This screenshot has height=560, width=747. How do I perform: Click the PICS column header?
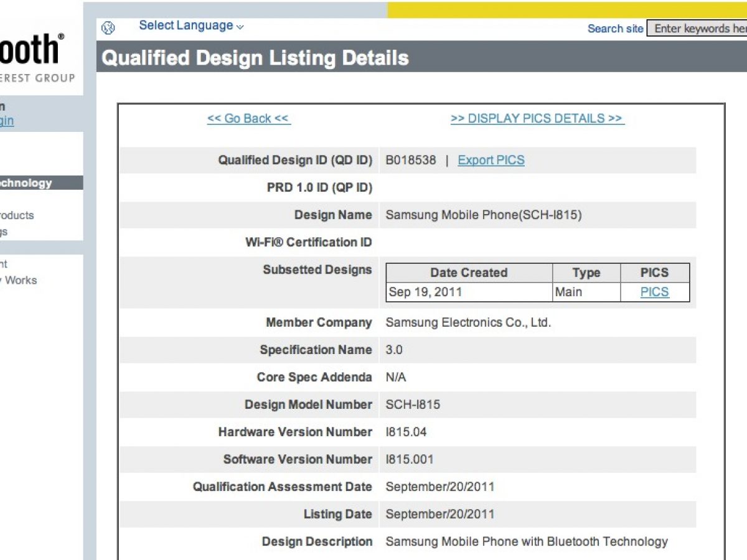[x=654, y=273]
